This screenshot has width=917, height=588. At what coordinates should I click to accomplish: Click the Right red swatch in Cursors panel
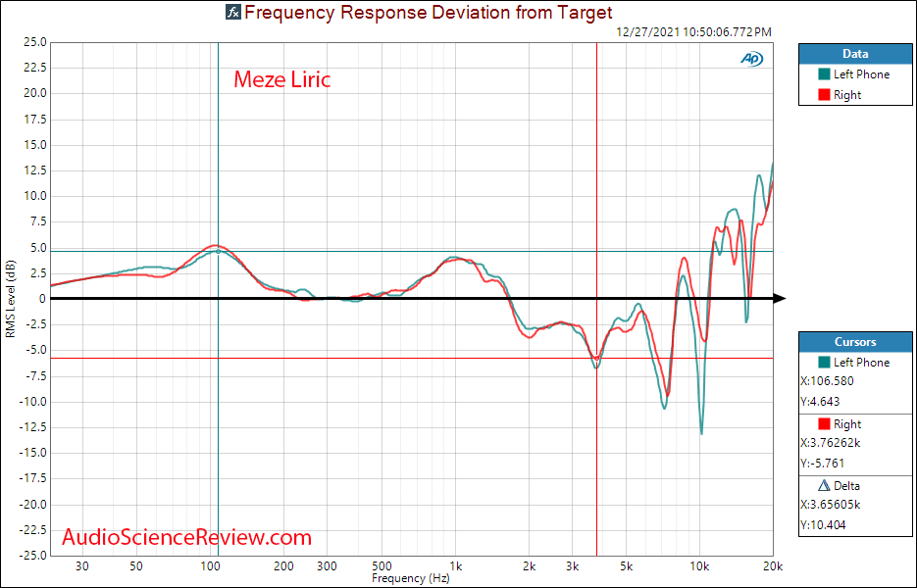point(824,423)
